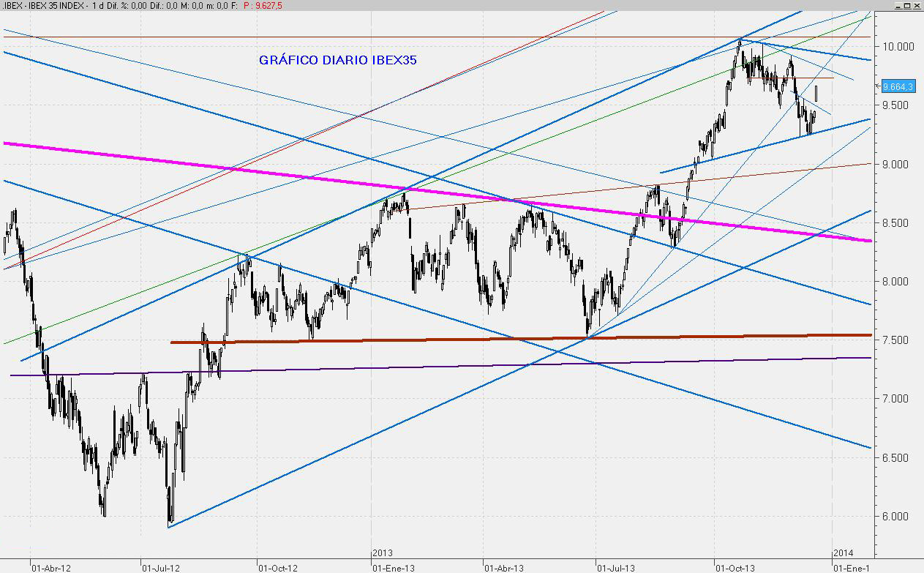
Task: Click the 10.000 level on price axis
Action: tap(899, 47)
